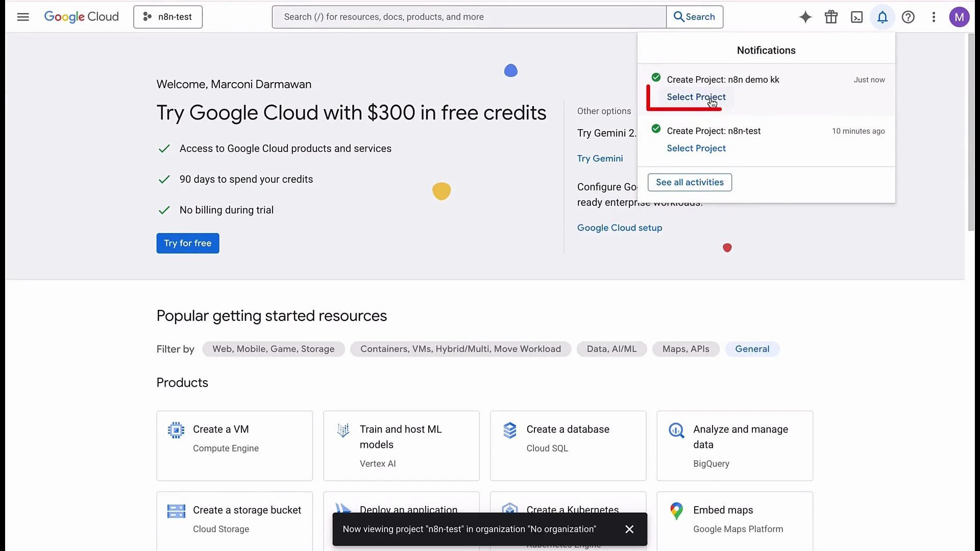Click the 10 minutes ago timestamp
This screenshot has width=980, height=551.
[x=858, y=131]
